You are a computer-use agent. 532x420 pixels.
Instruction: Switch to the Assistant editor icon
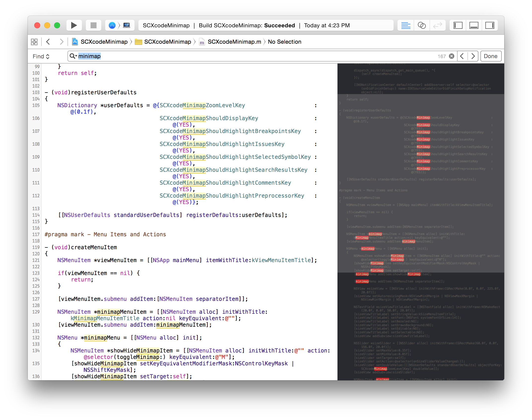click(x=422, y=25)
